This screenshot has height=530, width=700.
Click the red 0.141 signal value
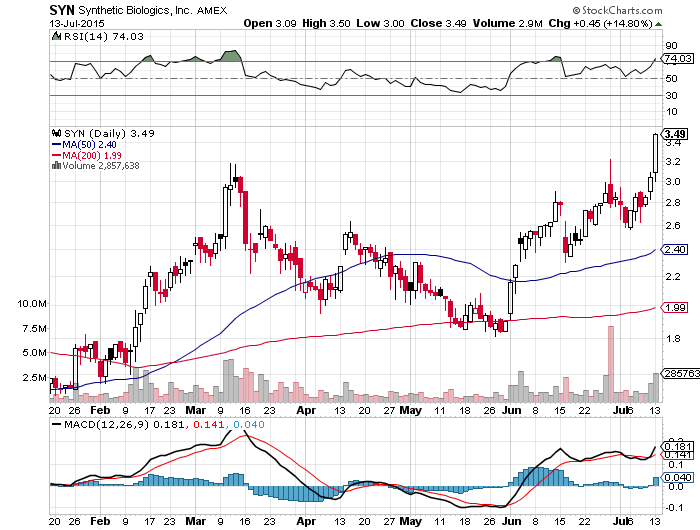[209, 424]
